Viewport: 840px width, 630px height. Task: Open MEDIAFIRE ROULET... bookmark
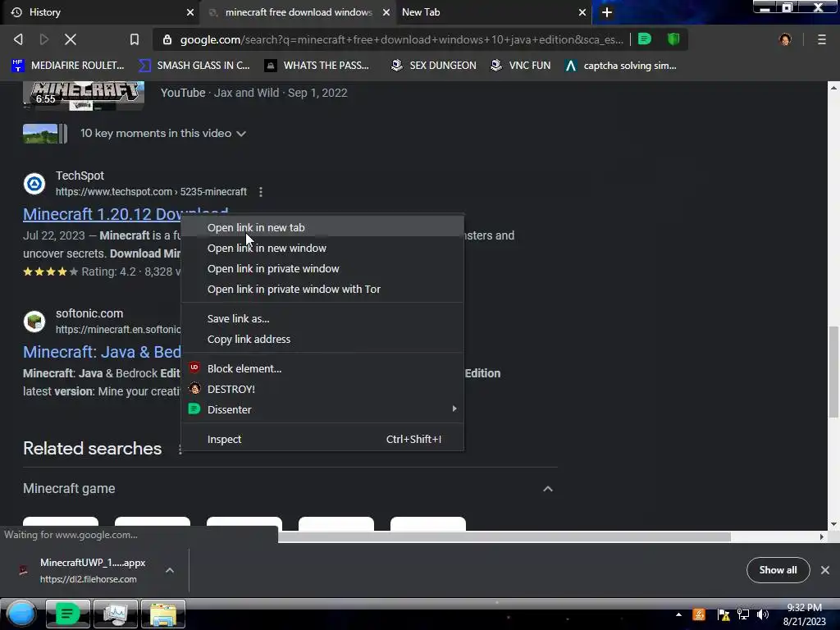tap(68, 66)
